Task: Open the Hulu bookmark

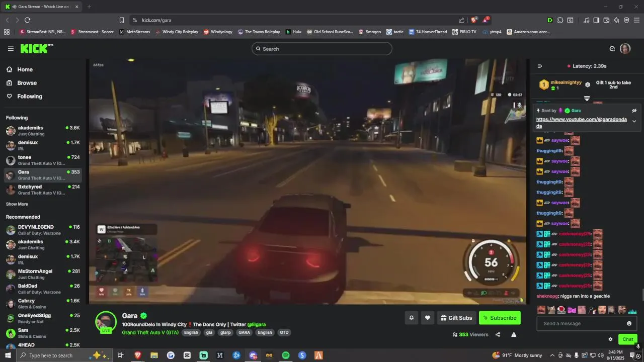Action: (293, 32)
